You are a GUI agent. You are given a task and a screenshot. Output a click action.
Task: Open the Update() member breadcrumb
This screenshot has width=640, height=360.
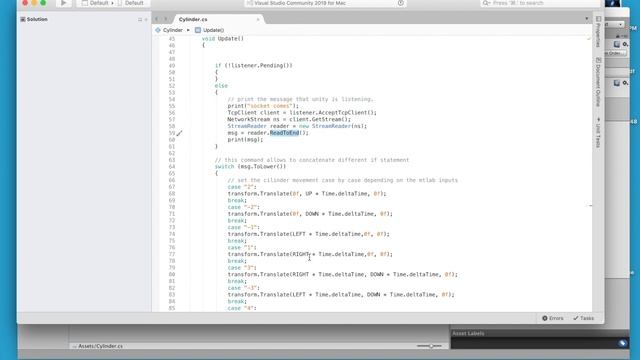pos(209,30)
